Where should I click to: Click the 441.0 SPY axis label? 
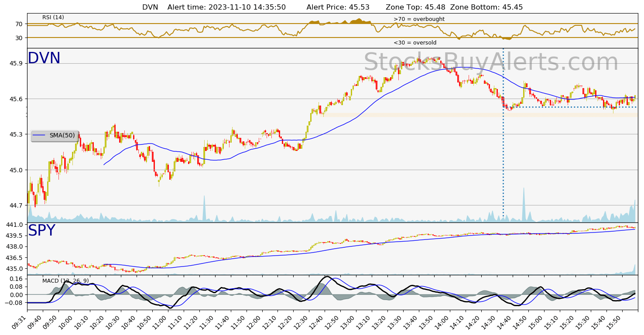(14, 225)
